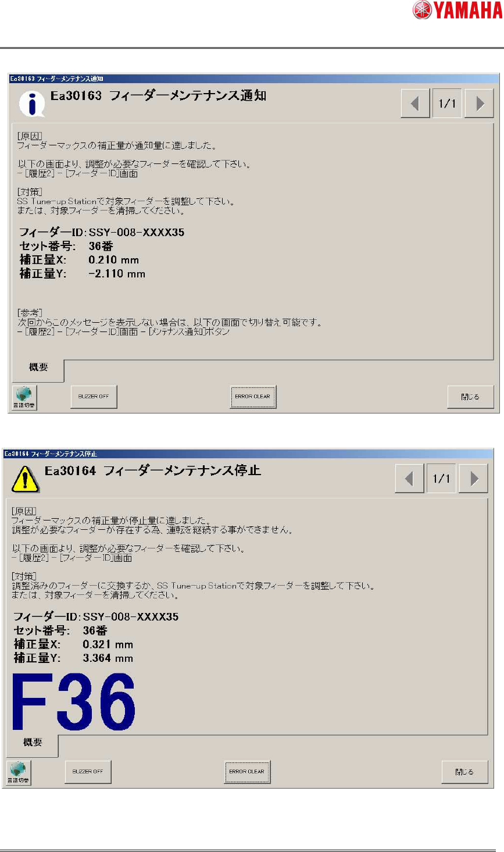
Task: Click the yellow warning triangle beside Ea30164 title
Action: pos(26,479)
